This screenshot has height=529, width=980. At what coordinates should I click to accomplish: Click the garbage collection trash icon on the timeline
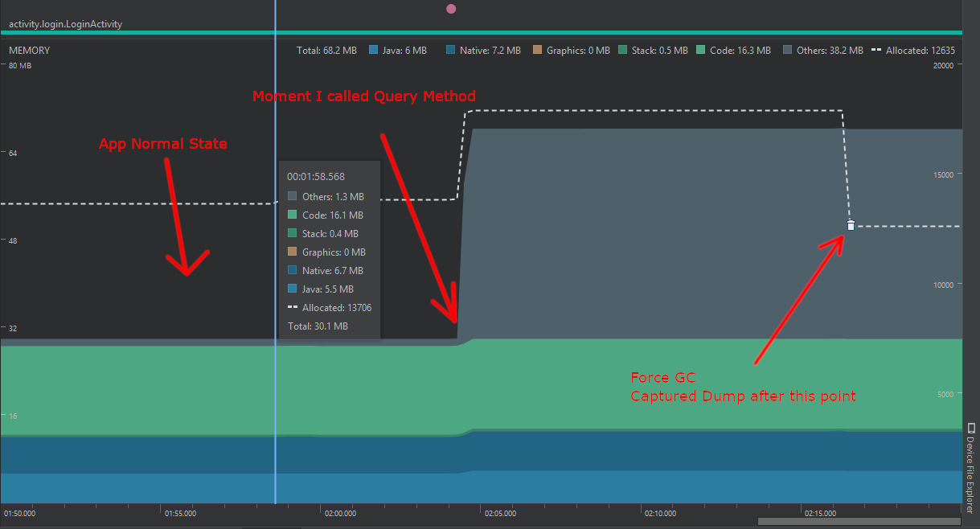point(850,225)
